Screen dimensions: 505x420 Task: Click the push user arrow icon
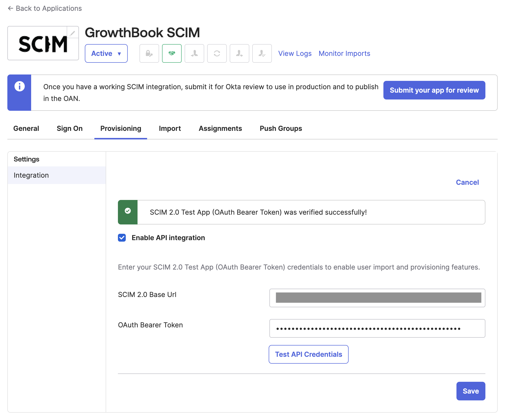(240, 53)
